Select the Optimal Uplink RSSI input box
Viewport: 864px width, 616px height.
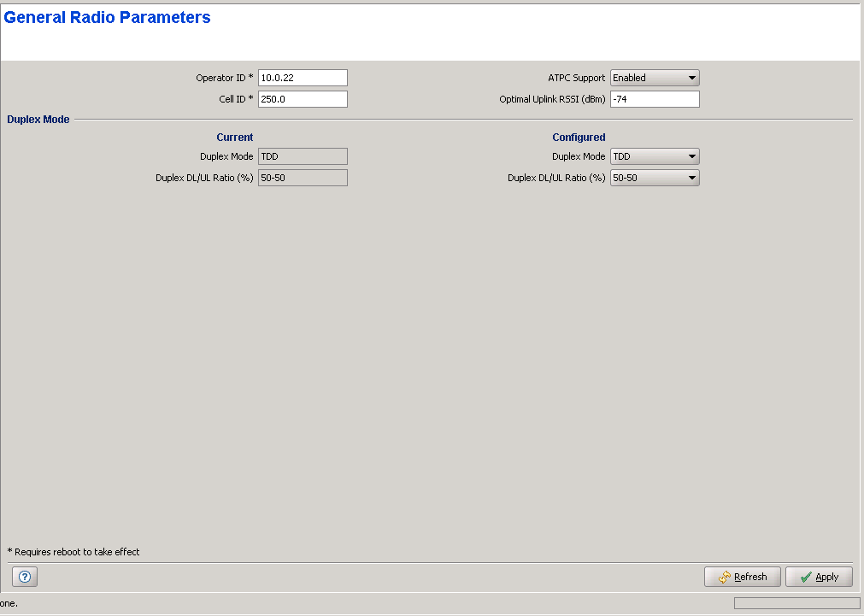pyautogui.click(x=655, y=99)
